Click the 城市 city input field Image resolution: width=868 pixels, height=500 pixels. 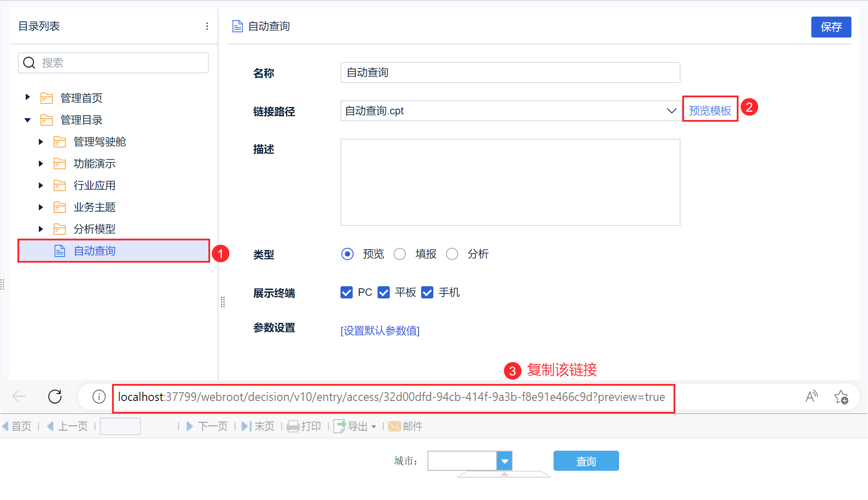462,461
